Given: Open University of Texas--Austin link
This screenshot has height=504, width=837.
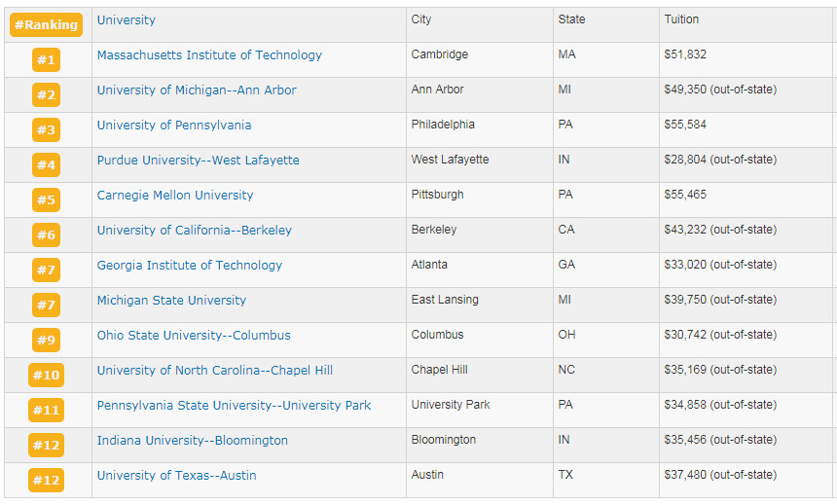Looking at the screenshot, I should pyautogui.click(x=177, y=476).
